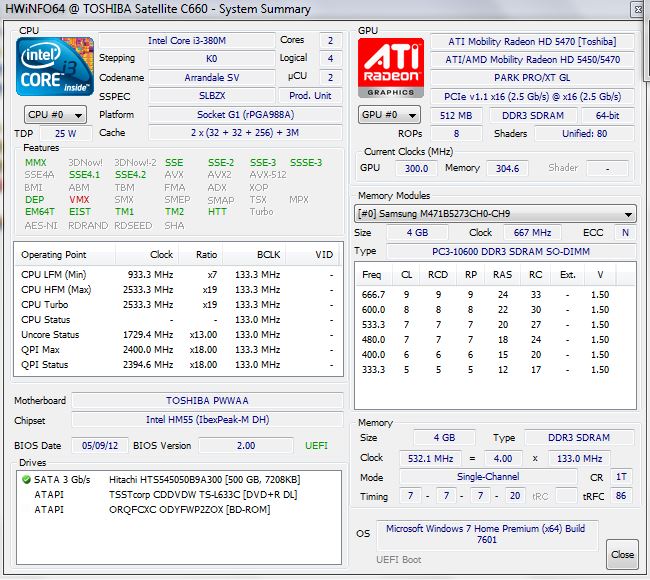Select the QPI Status row

tap(177, 364)
